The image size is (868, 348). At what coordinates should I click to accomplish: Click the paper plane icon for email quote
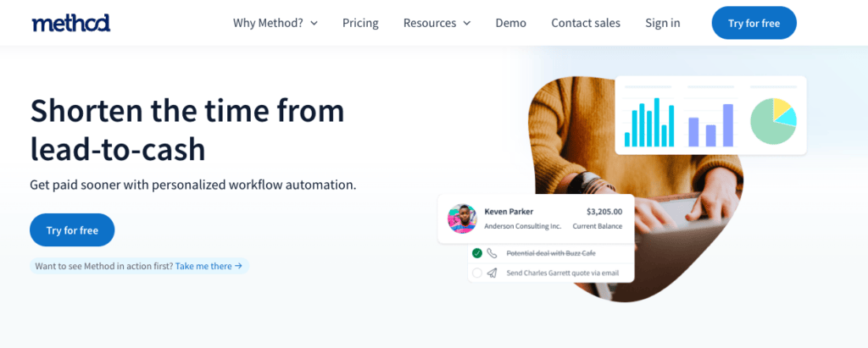pyautogui.click(x=492, y=273)
